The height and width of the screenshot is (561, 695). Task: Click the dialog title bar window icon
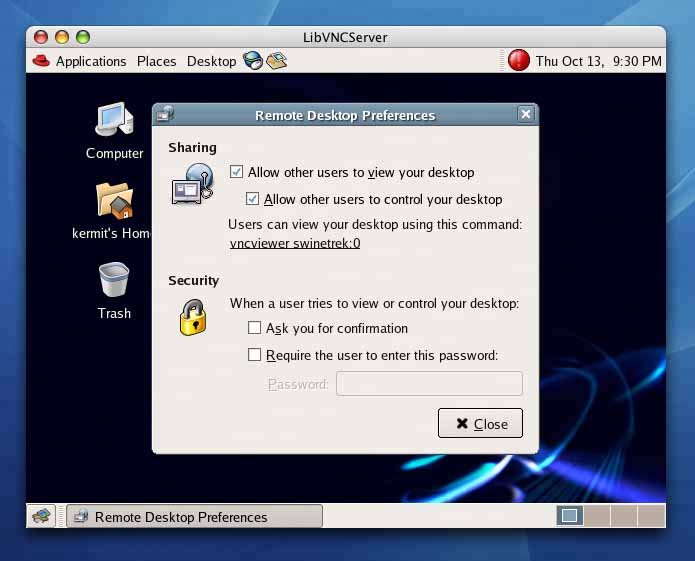click(165, 114)
